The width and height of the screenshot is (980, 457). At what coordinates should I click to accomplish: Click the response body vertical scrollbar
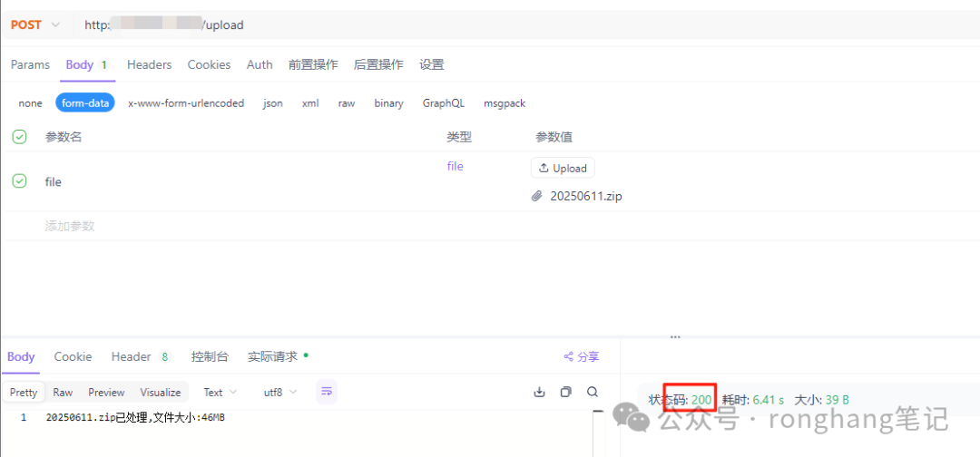(597, 433)
